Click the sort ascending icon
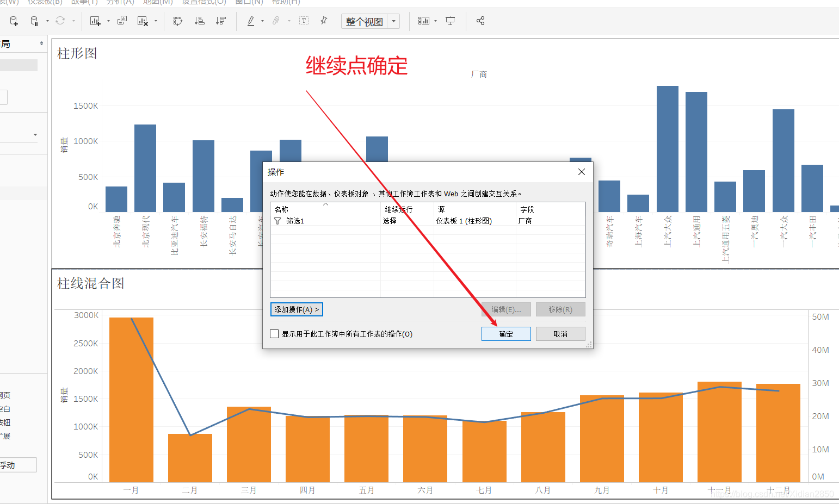 coord(200,21)
